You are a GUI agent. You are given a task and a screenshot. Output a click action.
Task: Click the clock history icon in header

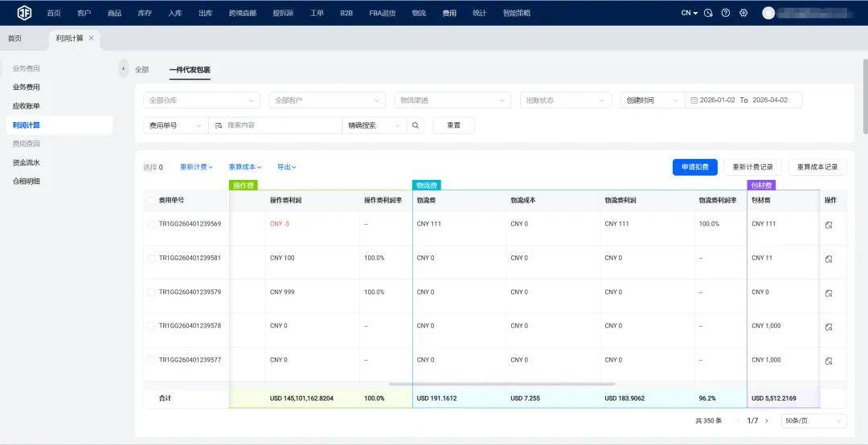708,13
